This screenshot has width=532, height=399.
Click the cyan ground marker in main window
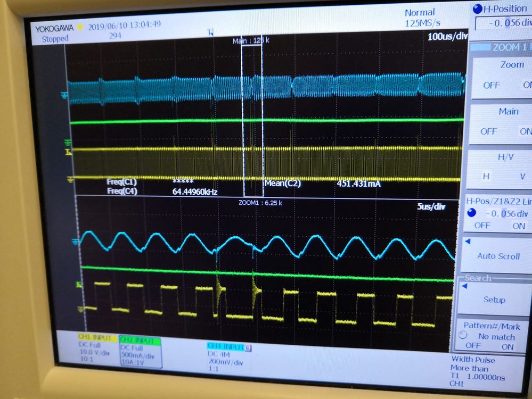coord(64,96)
